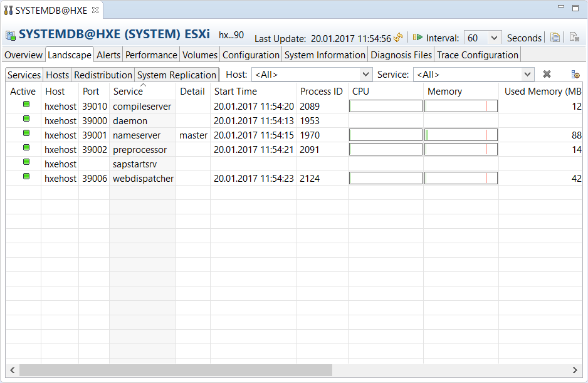Start automatic refresh with the play icon
This screenshot has width=588, height=383.
coord(417,38)
